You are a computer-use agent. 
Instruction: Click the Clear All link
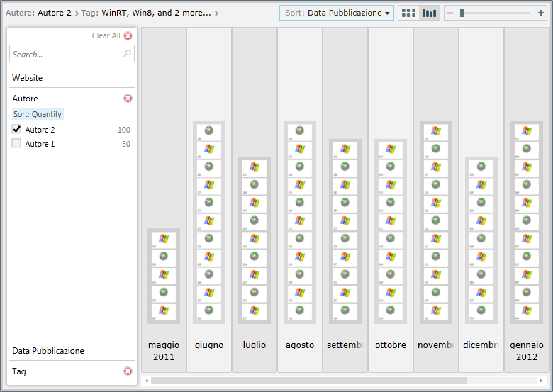point(106,35)
